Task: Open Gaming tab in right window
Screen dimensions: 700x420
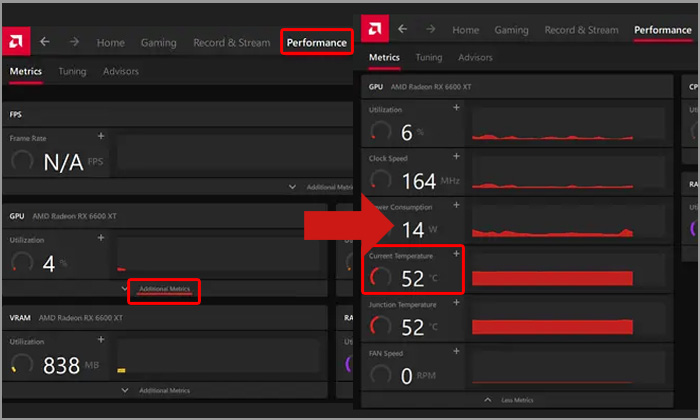Action: click(x=511, y=30)
